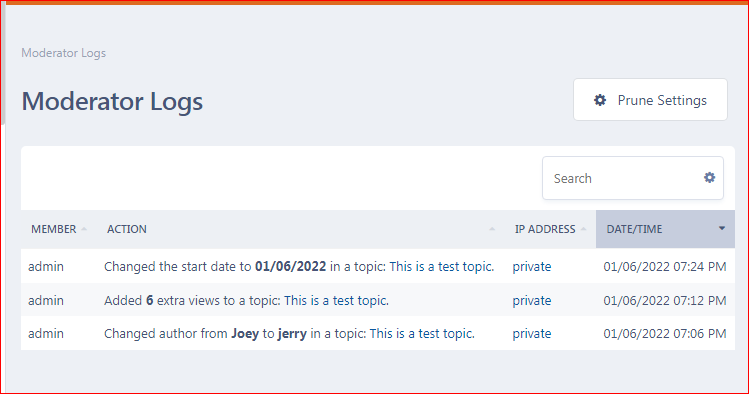
Task: Open search options gear icon
Action: (709, 178)
